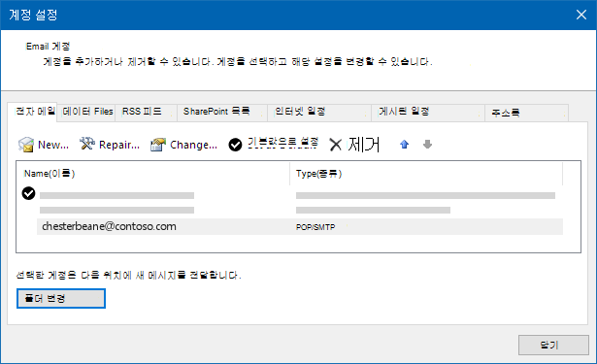Open the SharePoint 목록 tab
Image resolution: width=597 pixels, height=364 pixels.
coord(222,112)
